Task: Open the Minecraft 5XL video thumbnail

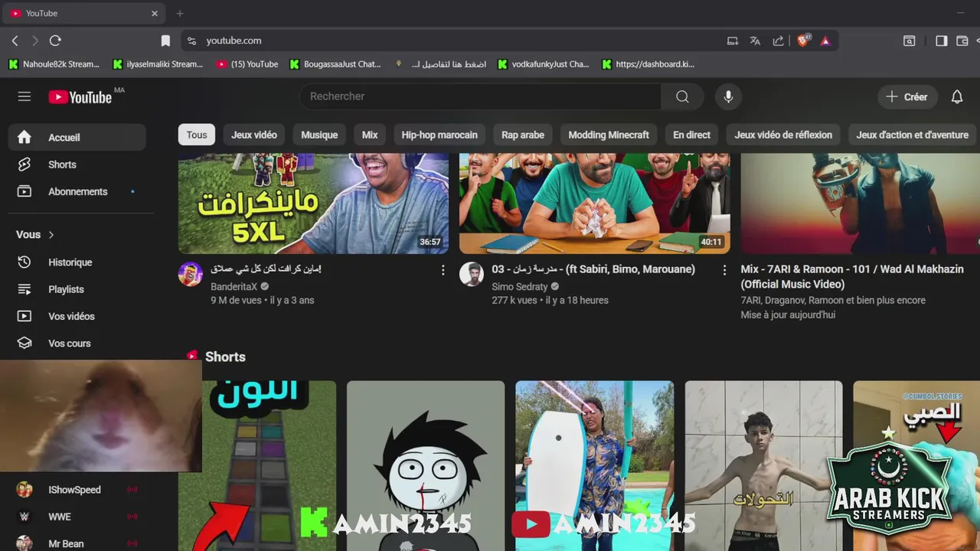Action: click(313, 204)
